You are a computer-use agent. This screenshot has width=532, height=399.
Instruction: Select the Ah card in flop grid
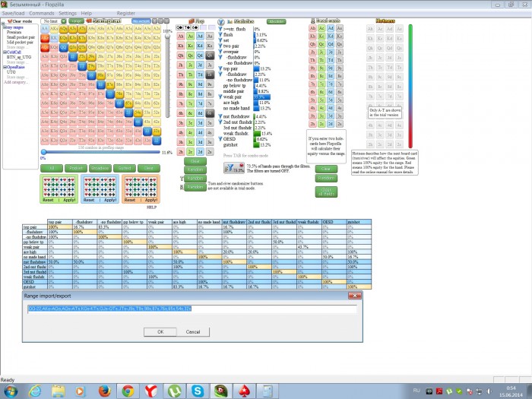pos(181,36)
